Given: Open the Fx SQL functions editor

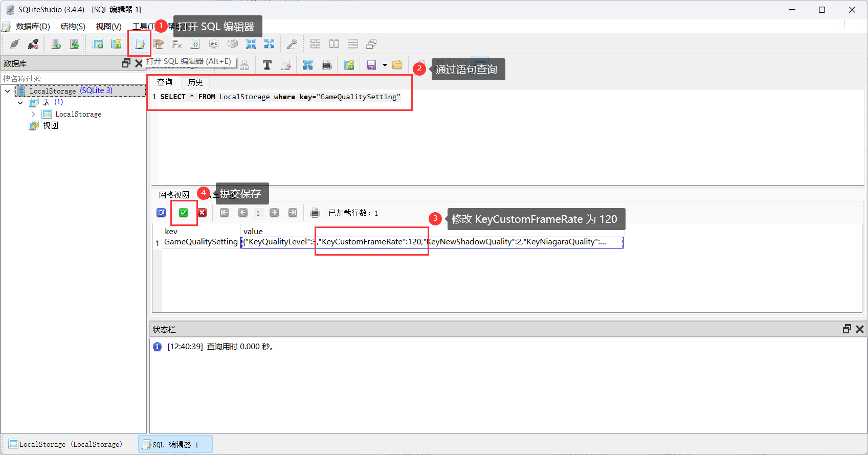Looking at the screenshot, I should click(x=177, y=44).
